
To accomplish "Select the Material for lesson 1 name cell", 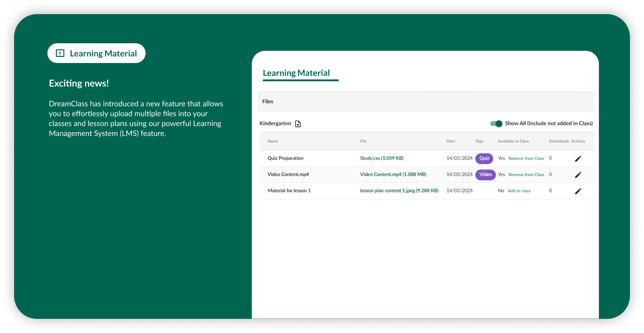I will tap(289, 190).
